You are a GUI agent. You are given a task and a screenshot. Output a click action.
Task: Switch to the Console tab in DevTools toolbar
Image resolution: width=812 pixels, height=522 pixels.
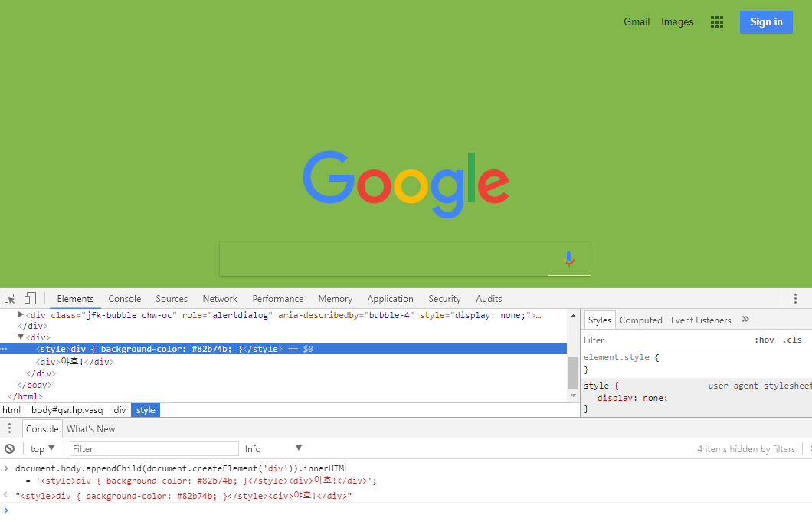pos(124,299)
